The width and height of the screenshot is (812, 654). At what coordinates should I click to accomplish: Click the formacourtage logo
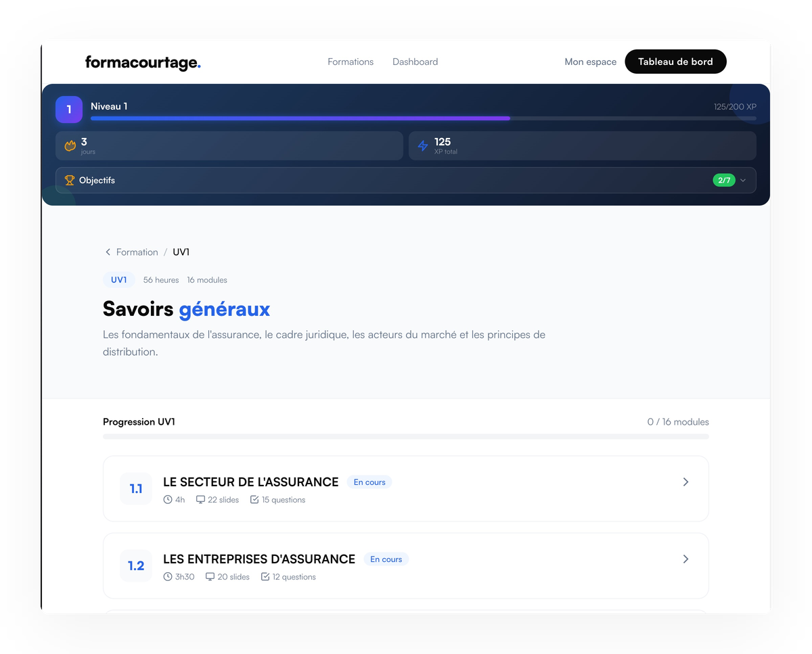click(x=143, y=62)
